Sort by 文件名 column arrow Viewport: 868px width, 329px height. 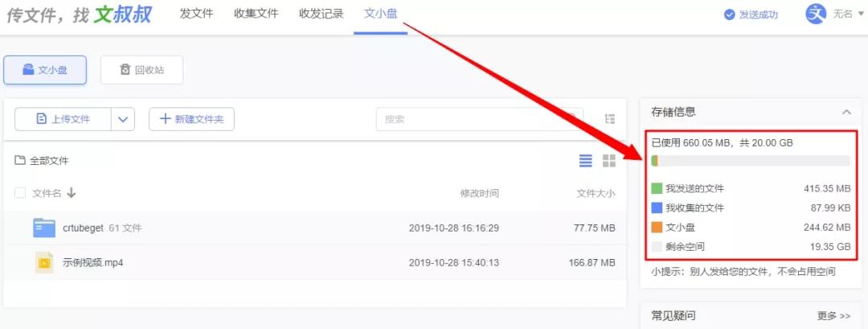click(x=72, y=193)
